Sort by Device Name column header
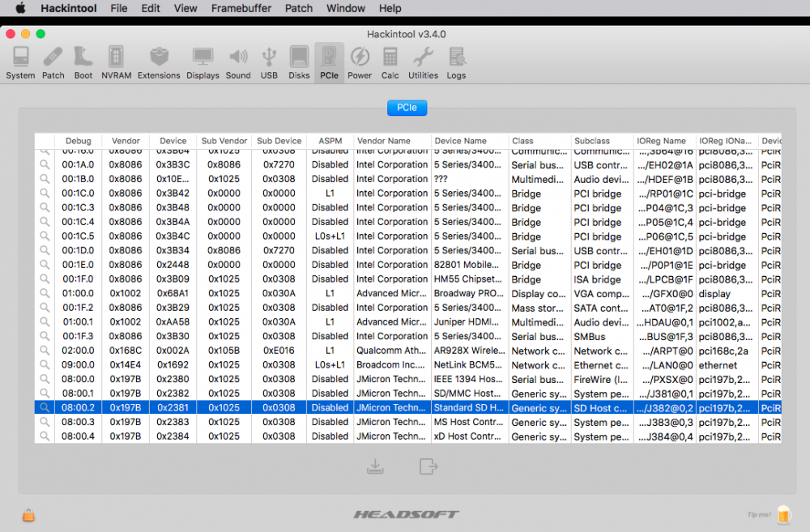The width and height of the screenshot is (810, 532). (470, 140)
